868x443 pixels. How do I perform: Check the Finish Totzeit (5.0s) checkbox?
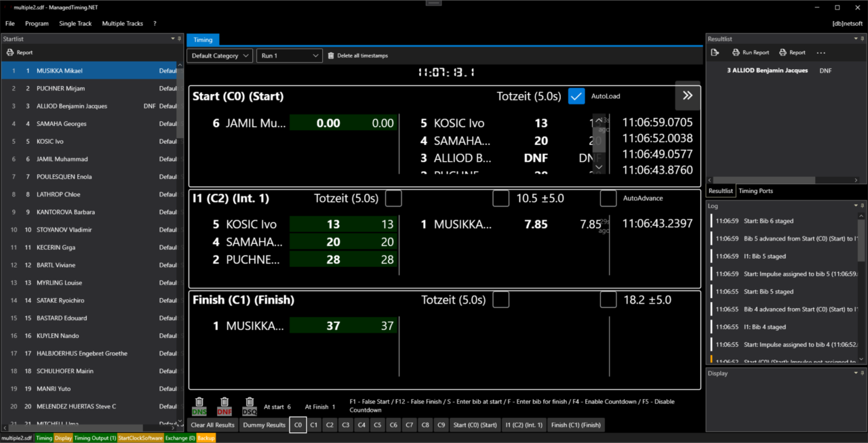[x=500, y=299]
